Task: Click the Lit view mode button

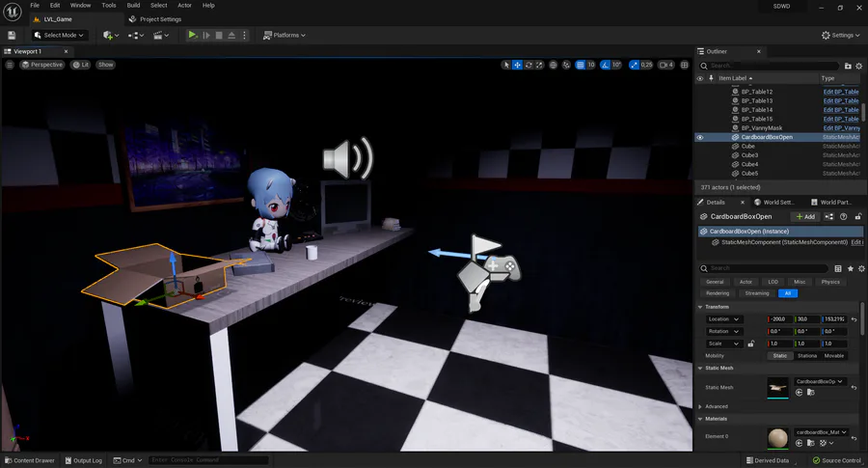Action: pos(81,65)
